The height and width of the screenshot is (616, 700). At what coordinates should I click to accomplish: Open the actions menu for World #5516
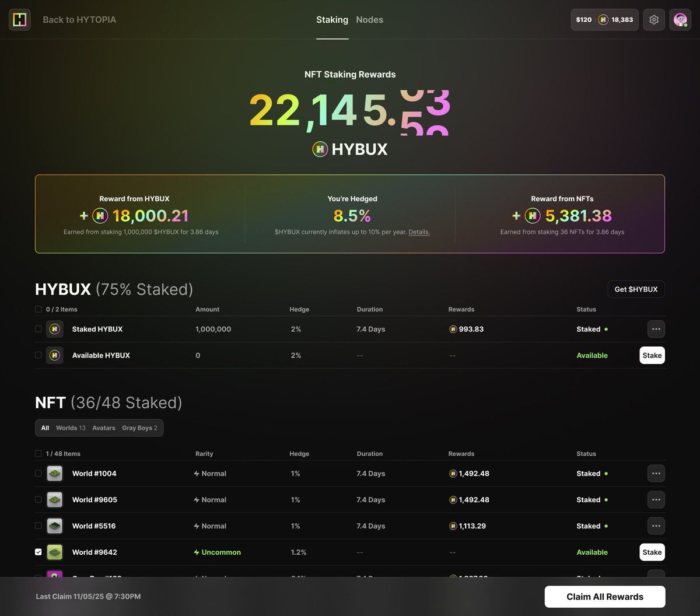[x=656, y=526]
